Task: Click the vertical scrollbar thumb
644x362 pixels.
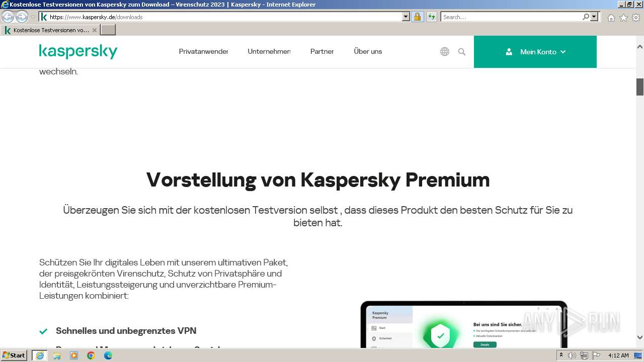Action: point(640,87)
